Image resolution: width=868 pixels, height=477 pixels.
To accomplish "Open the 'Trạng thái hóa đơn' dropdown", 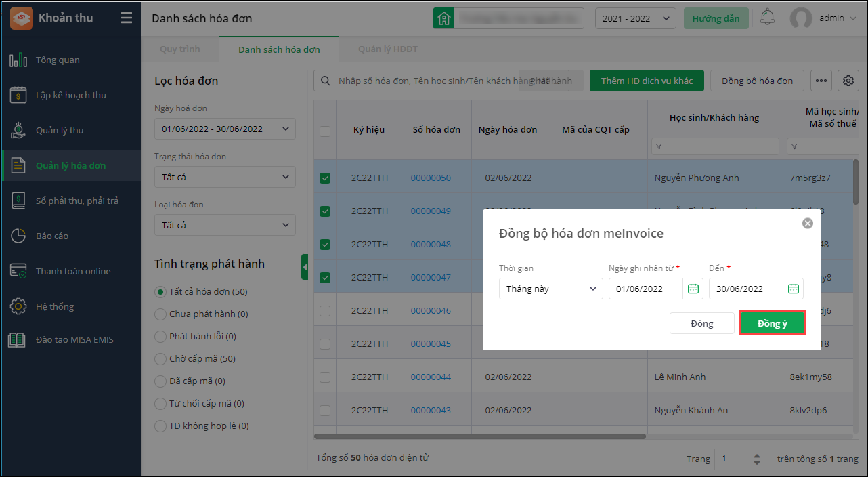I will (x=225, y=178).
